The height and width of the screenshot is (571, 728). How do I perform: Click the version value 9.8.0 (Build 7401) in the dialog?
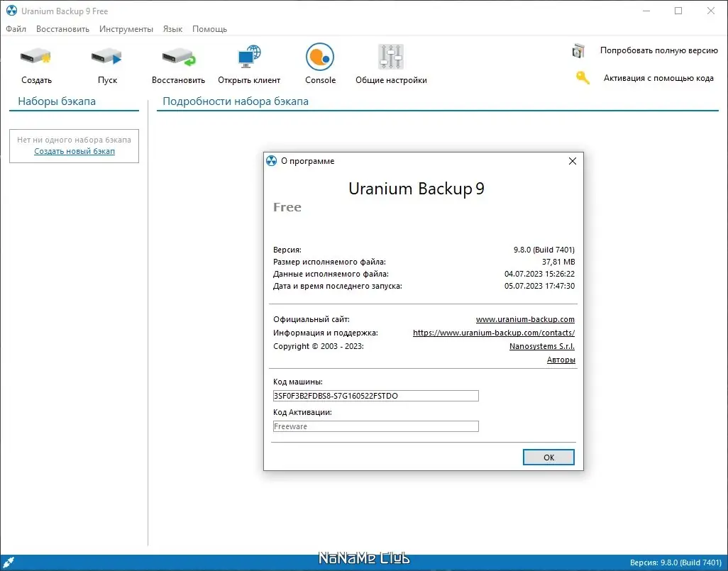pos(544,250)
